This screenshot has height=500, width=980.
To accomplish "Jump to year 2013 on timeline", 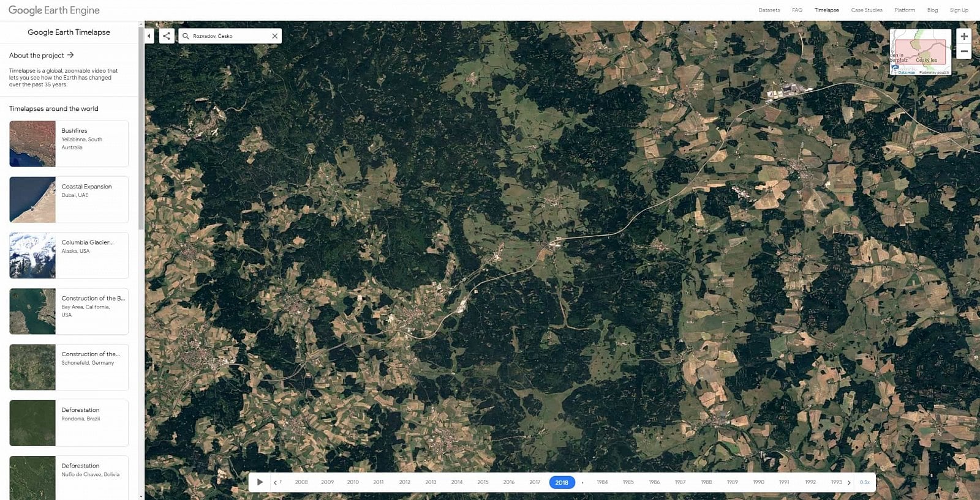I will point(431,482).
